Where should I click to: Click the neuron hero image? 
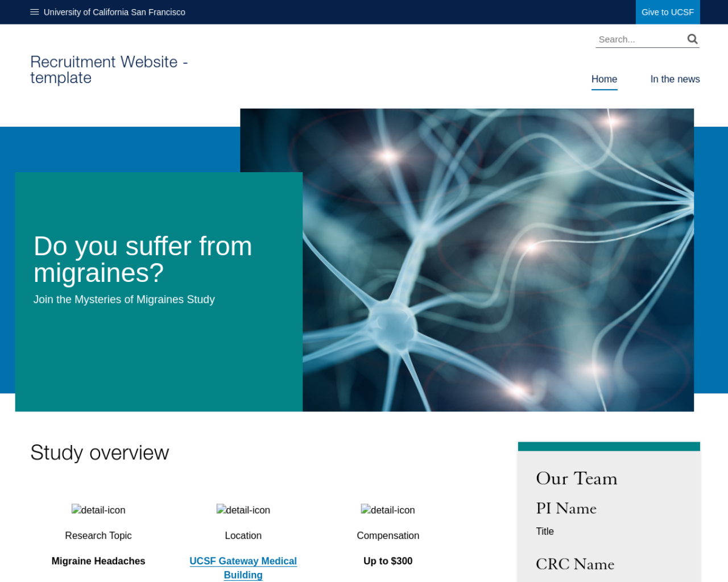pyautogui.click(x=498, y=260)
